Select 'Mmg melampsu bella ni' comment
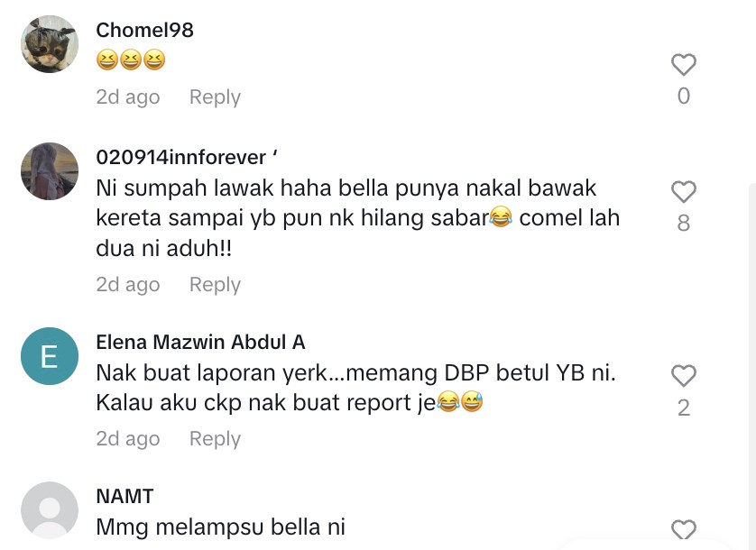Image resolution: width=756 pixels, height=550 pixels. (x=221, y=527)
